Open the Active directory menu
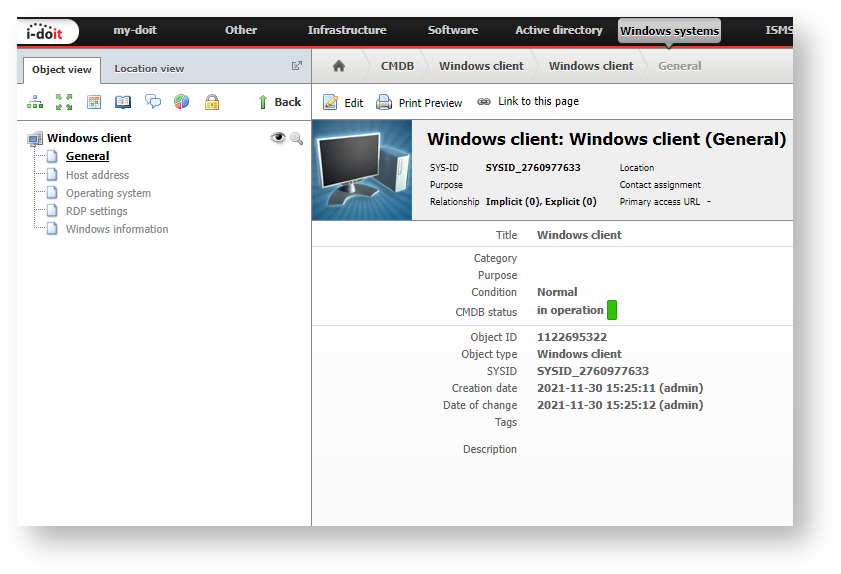Image resolution: width=841 pixels, height=574 pixels. [559, 30]
